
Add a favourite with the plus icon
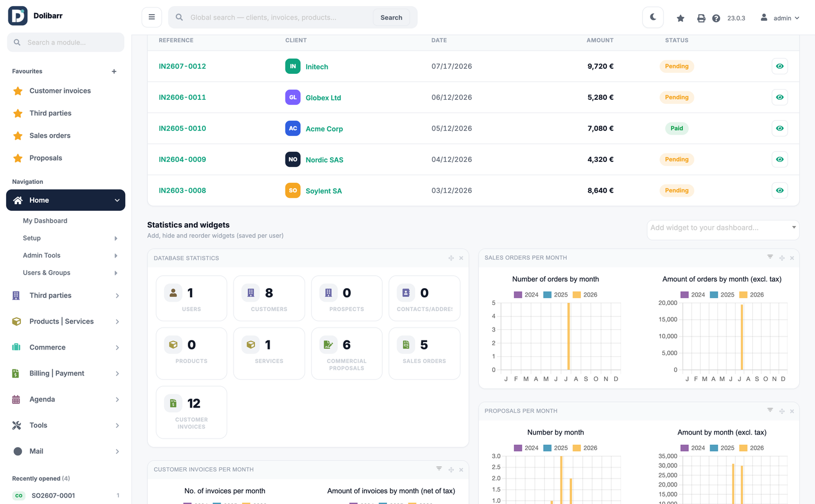[x=114, y=72]
